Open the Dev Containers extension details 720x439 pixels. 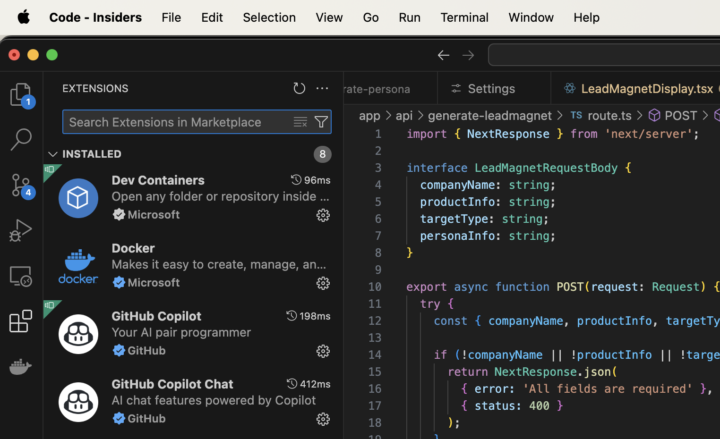pyautogui.click(x=193, y=198)
